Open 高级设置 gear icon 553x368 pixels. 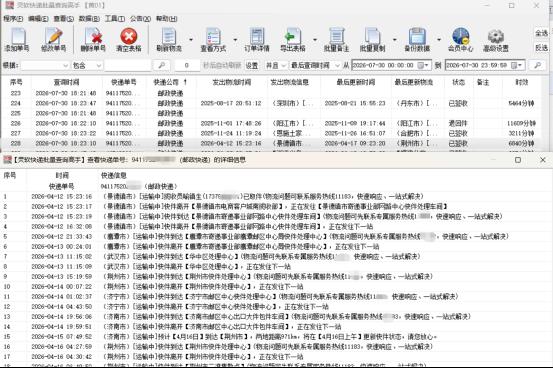[x=496, y=40]
